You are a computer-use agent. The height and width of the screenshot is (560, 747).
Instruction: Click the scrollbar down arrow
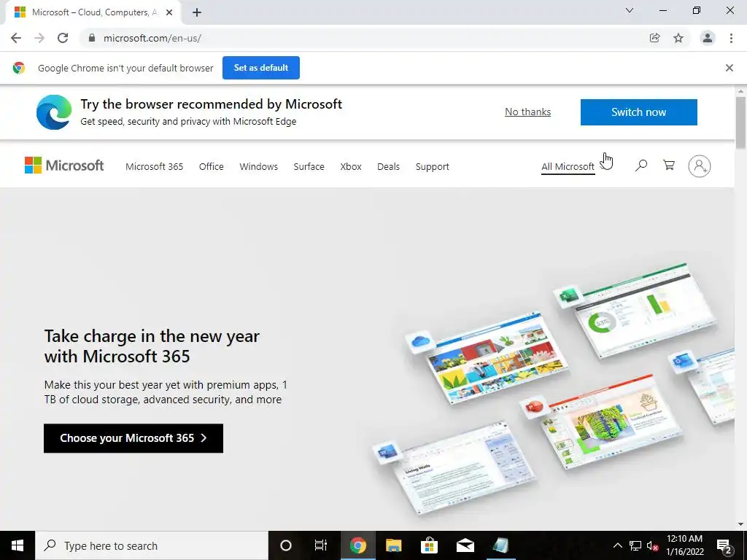tap(740, 524)
